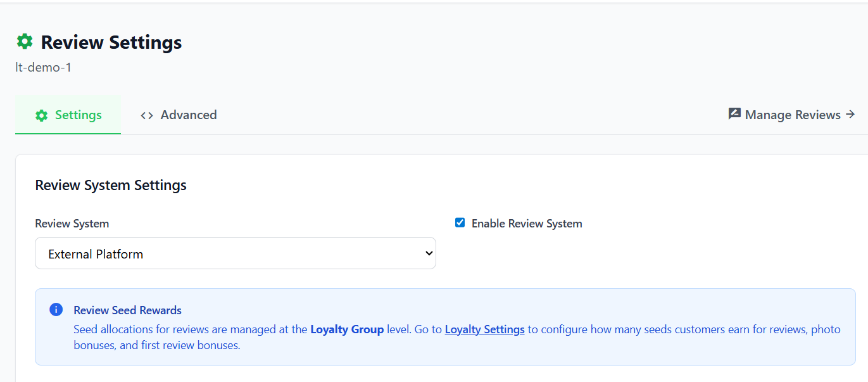This screenshot has height=382, width=868.
Task: Follow the Loyalty Settings hyperlink
Action: click(x=484, y=329)
